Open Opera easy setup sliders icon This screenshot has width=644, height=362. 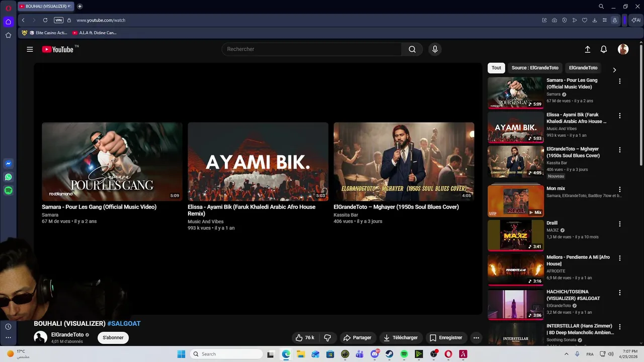tap(605, 20)
